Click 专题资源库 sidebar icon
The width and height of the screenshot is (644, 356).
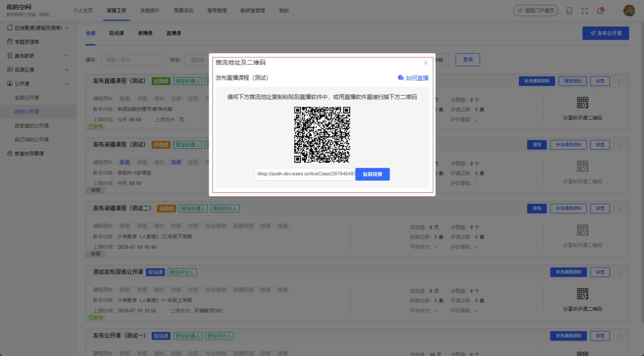[x=10, y=41]
